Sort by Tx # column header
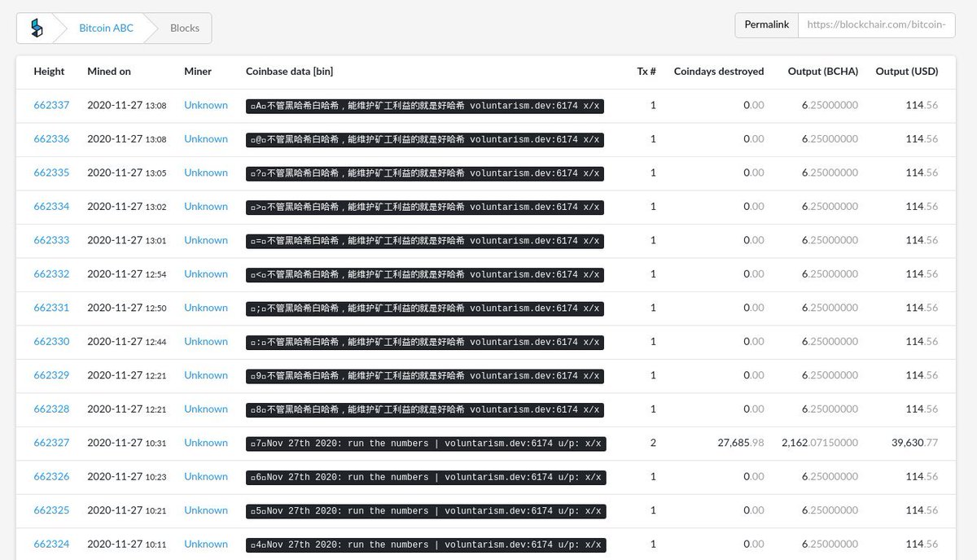977x560 pixels. tap(646, 72)
